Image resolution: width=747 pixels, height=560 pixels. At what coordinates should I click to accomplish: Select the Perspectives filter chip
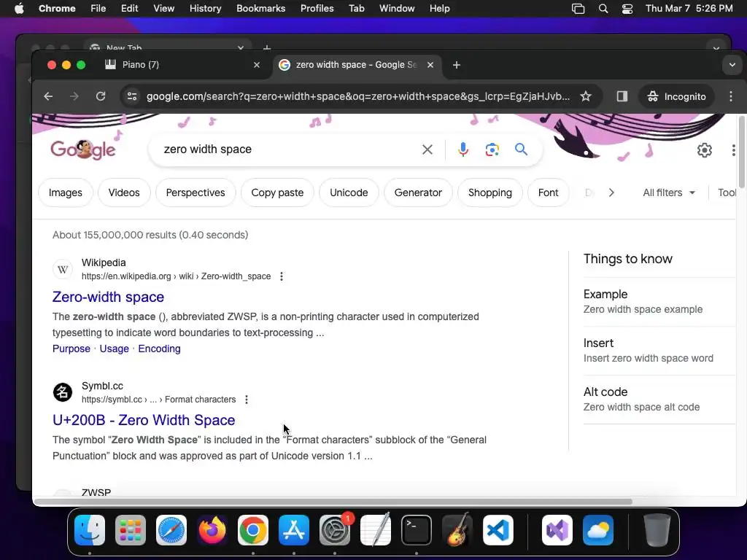pyautogui.click(x=196, y=192)
